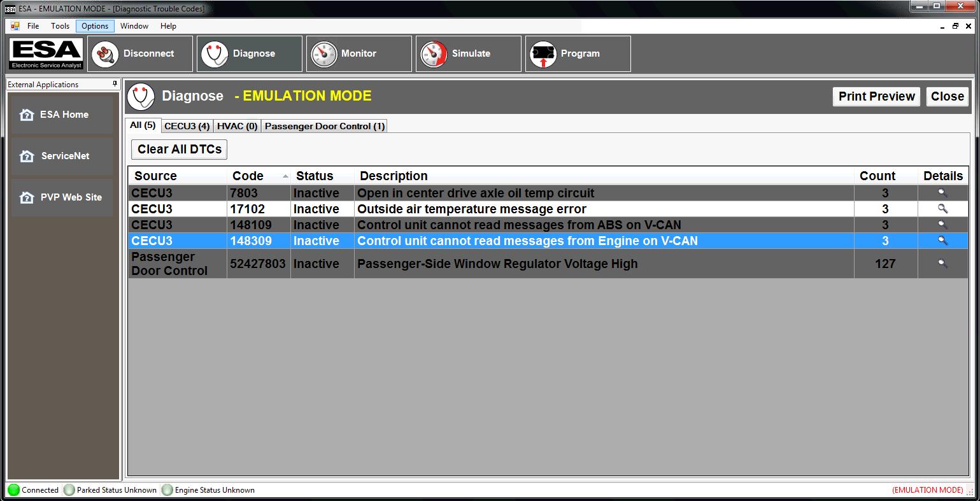Click ServiceNet link text in sidebar
Screen dimensions: 980x501
pos(65,156)
